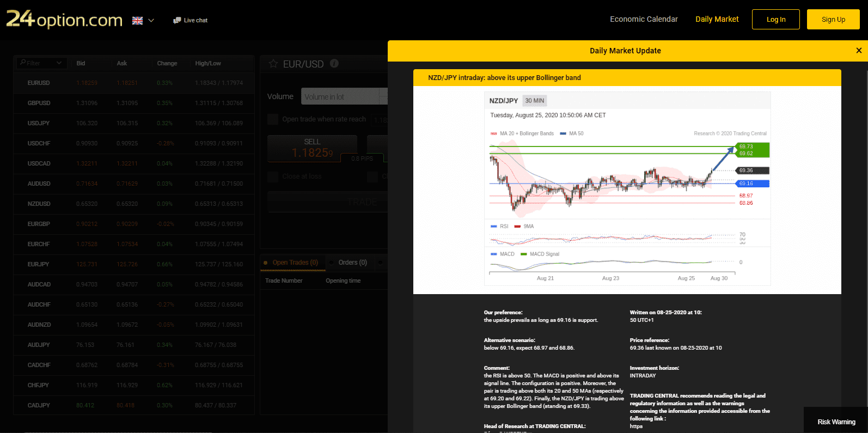Click the Filter search field
868x433 pixels.
tap(42, 63)
